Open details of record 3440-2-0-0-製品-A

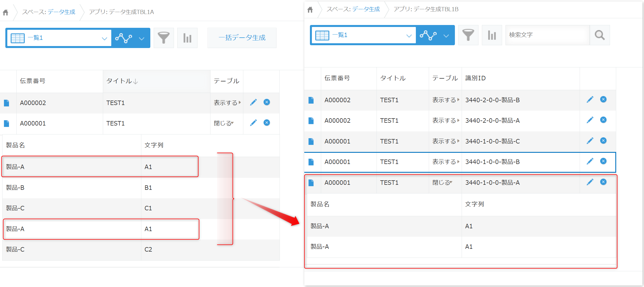point(311,121)
